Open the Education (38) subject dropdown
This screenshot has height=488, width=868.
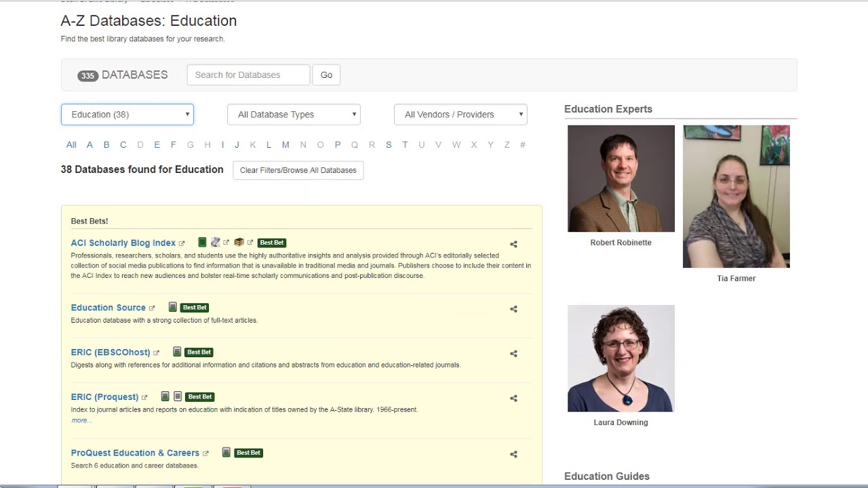pos(127,115)
